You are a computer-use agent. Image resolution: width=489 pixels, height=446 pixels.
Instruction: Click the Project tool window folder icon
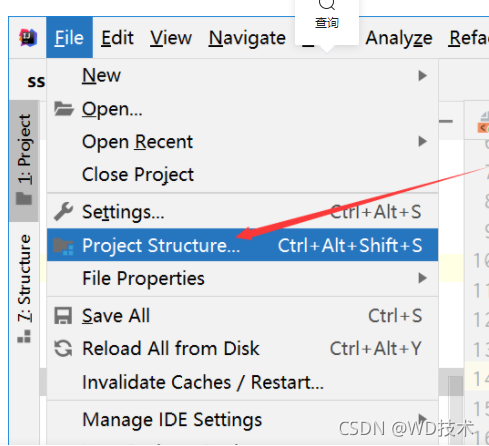[24, 198]
